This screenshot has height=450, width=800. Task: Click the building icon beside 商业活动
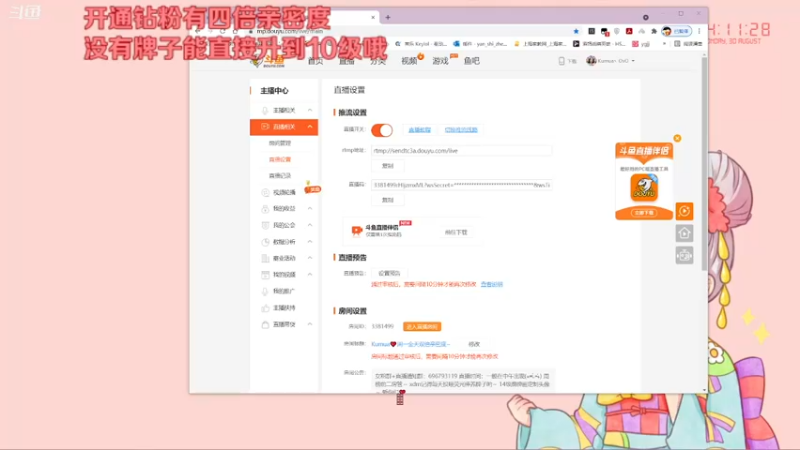pyautogui.click(x=265, y=258)
